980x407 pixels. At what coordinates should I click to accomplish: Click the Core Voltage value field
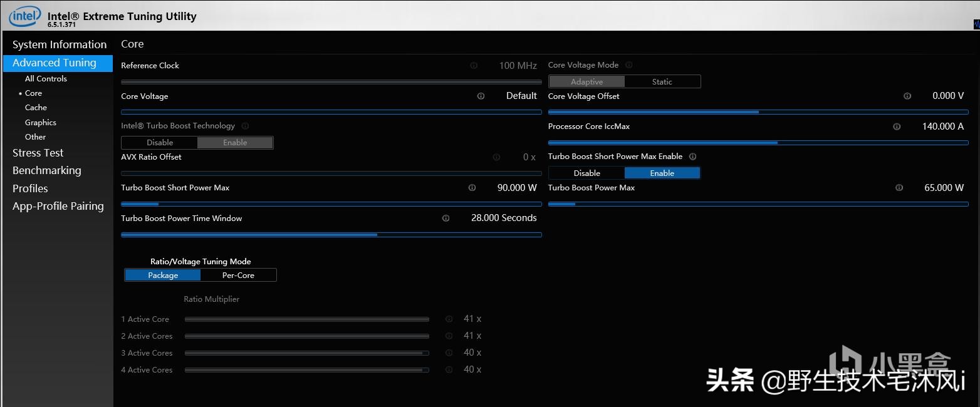point(521,96)
